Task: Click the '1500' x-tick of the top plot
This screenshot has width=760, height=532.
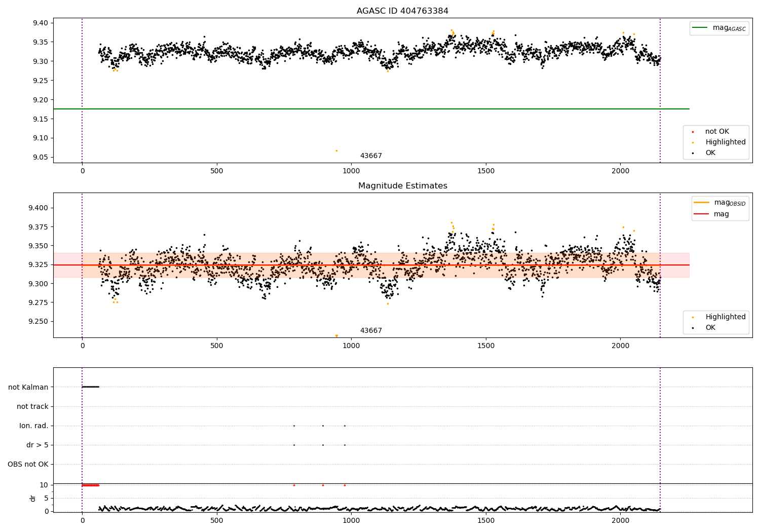Action: pos(486,171)
